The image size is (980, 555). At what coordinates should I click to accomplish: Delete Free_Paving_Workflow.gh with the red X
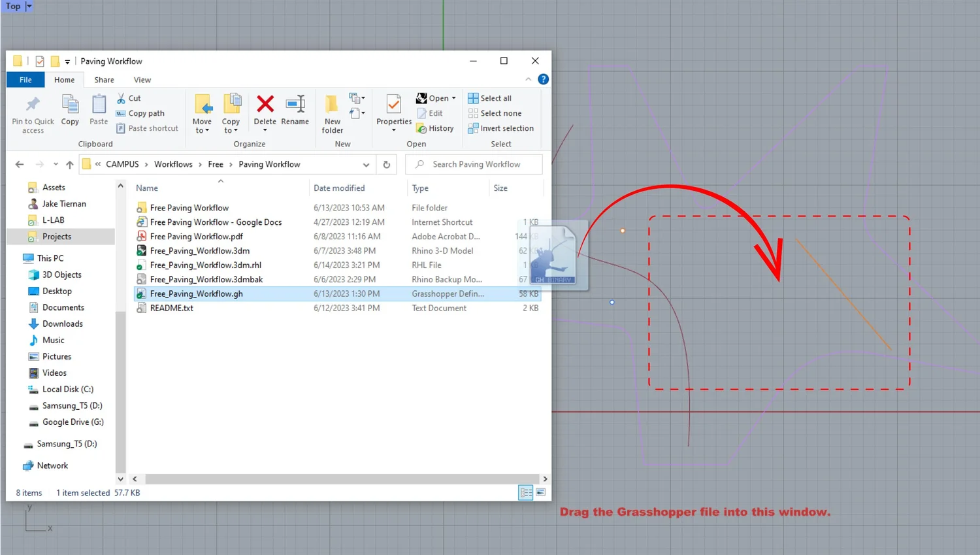click(x=265, y=111)
